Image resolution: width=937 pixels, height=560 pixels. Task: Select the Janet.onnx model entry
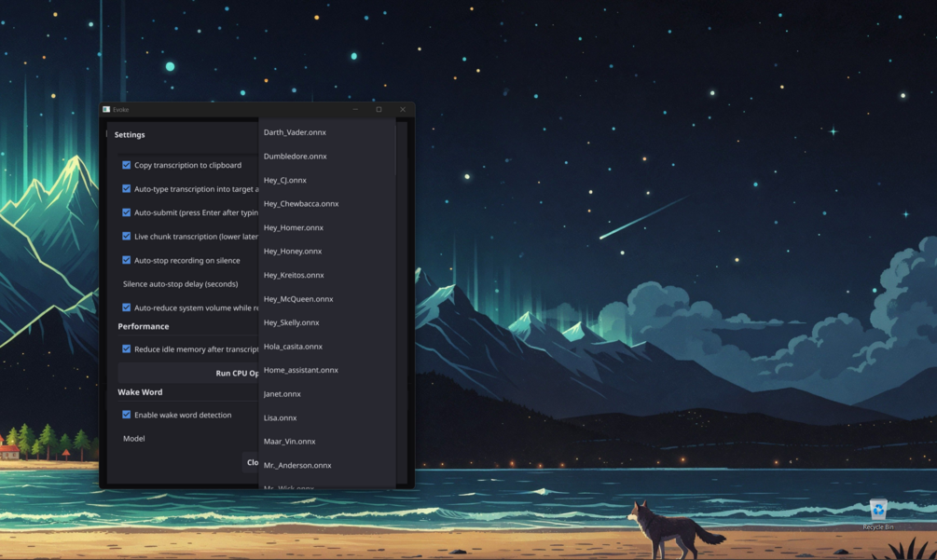coord(327,394)
